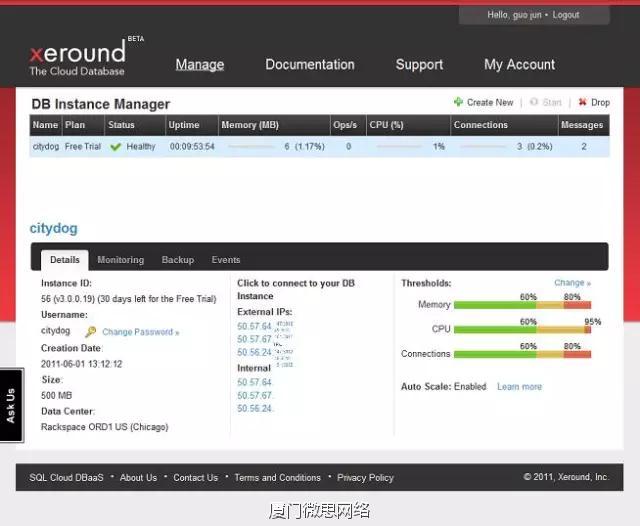Click the Change Password link

(140, 332)
